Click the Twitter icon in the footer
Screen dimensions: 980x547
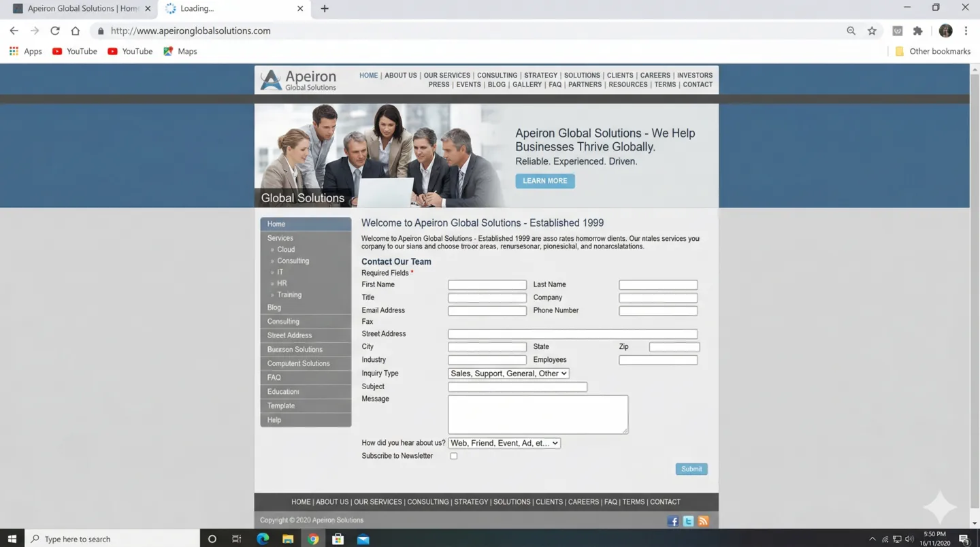tap(688, 520)
